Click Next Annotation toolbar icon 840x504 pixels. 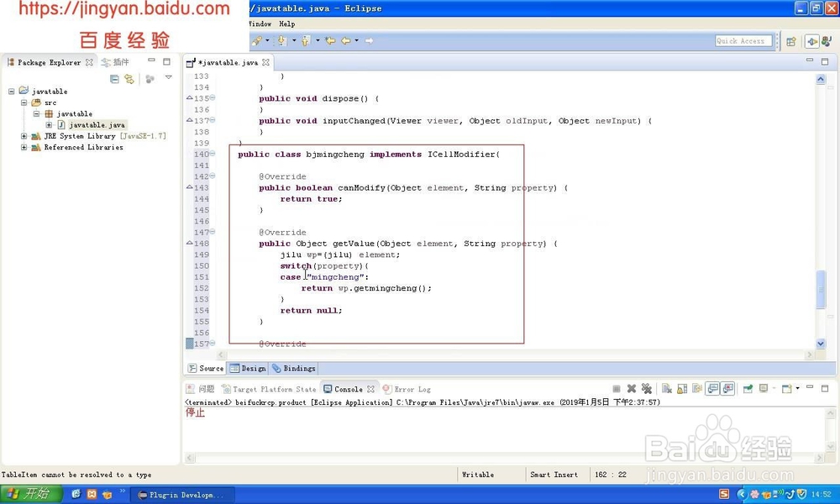281,40
